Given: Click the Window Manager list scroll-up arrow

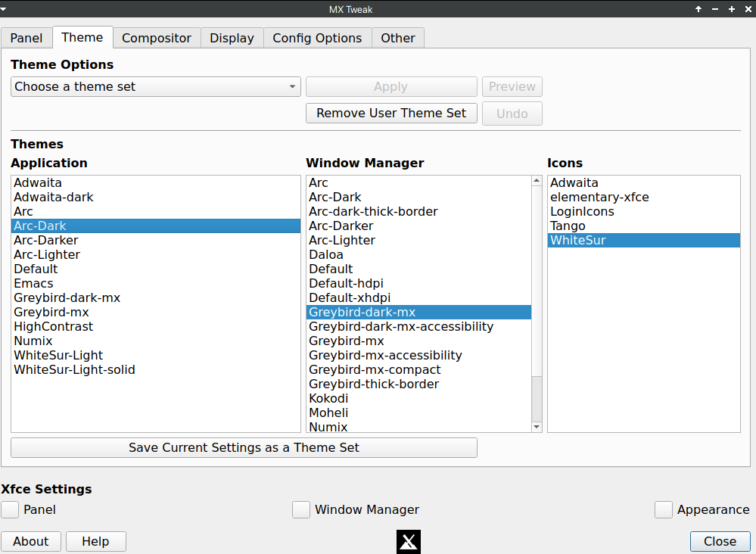Looking at the screenshot, I should coord(537,181).
